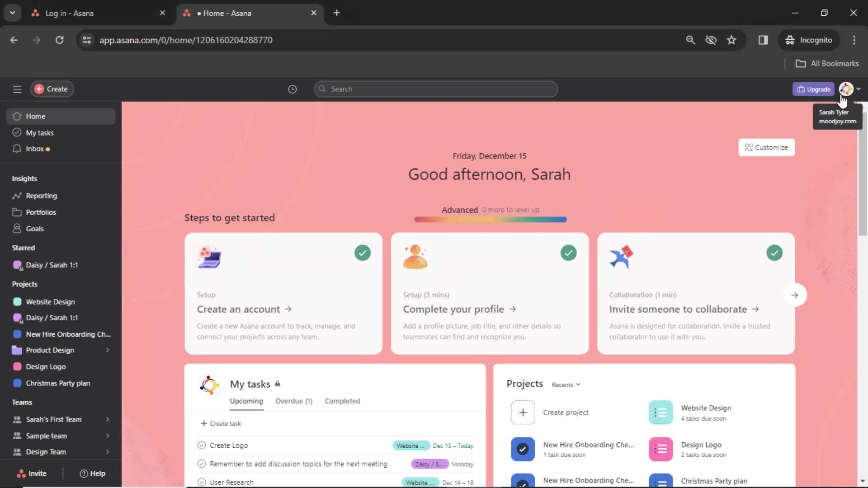Viewport: 868px width, 488px height.
Task: Mark Create Logo task complete
Action: point(202,446)
